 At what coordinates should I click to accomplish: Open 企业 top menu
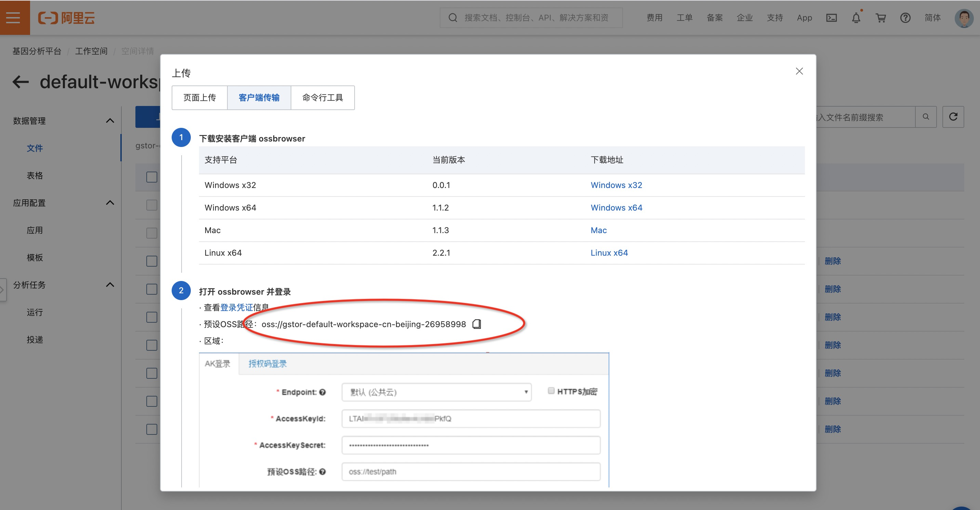click(x=744, y=18)
